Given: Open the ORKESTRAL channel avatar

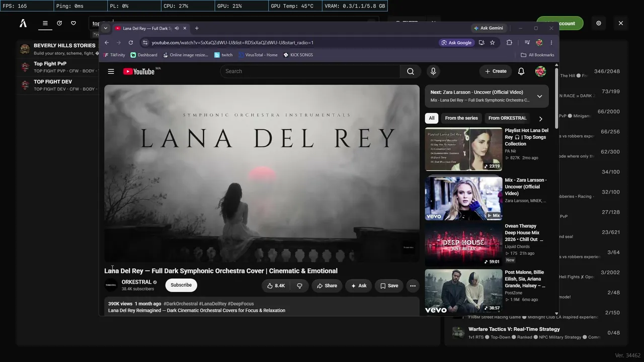Looking at the screenshot, I should 111,285.
